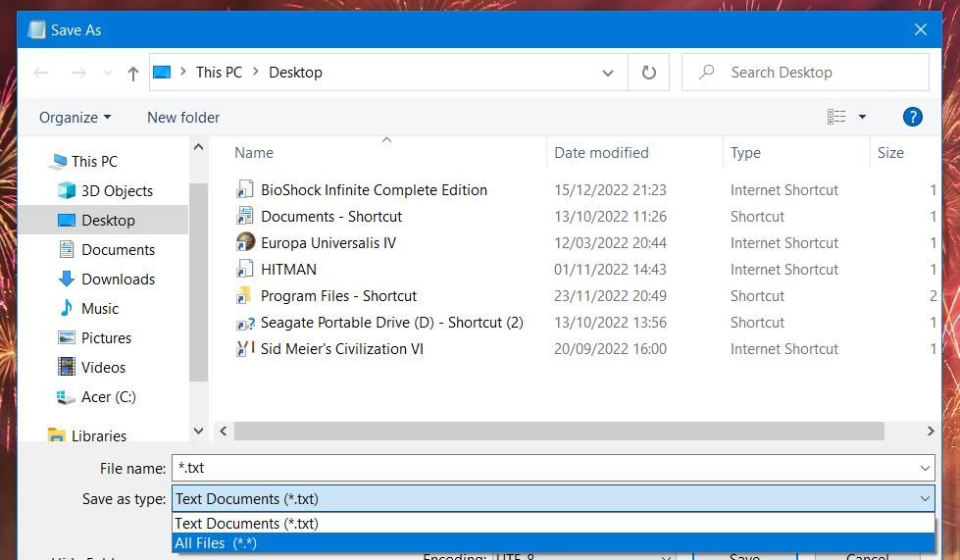Click the HITMAN shortcut file icon
This screenshot has width=960, height=560.
(245, 270)
